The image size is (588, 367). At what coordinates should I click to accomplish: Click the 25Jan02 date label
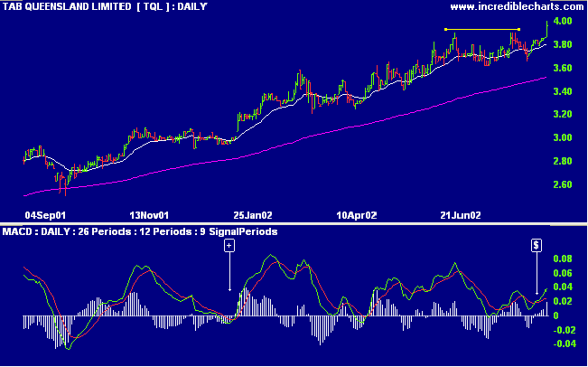253,215
